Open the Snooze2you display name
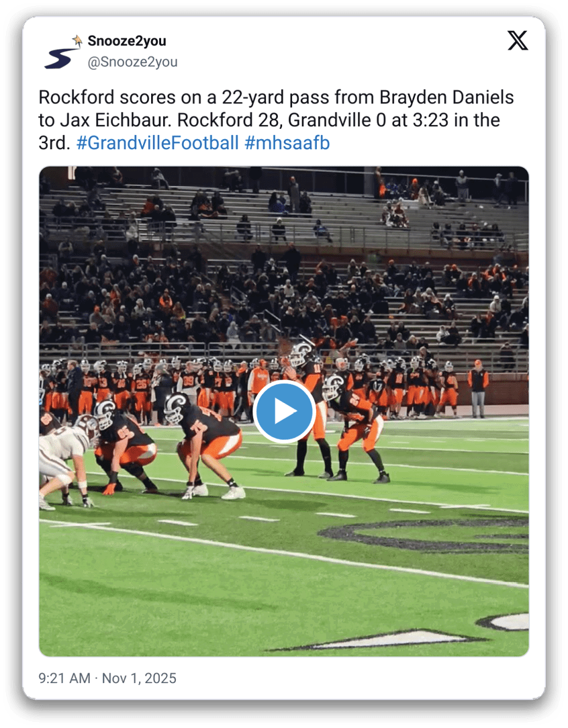Screen dimensions: 568x728 pos(127,41)
